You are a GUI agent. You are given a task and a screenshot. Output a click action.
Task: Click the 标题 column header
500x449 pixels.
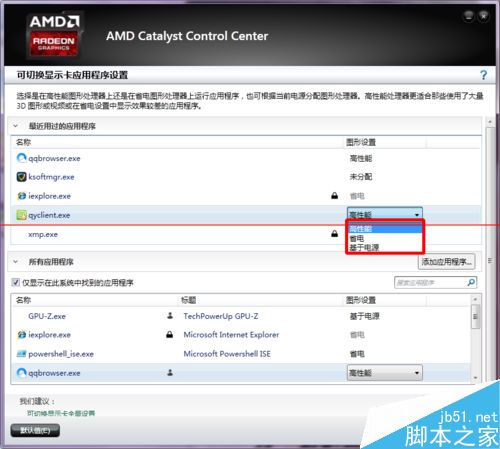coord(188,300)
